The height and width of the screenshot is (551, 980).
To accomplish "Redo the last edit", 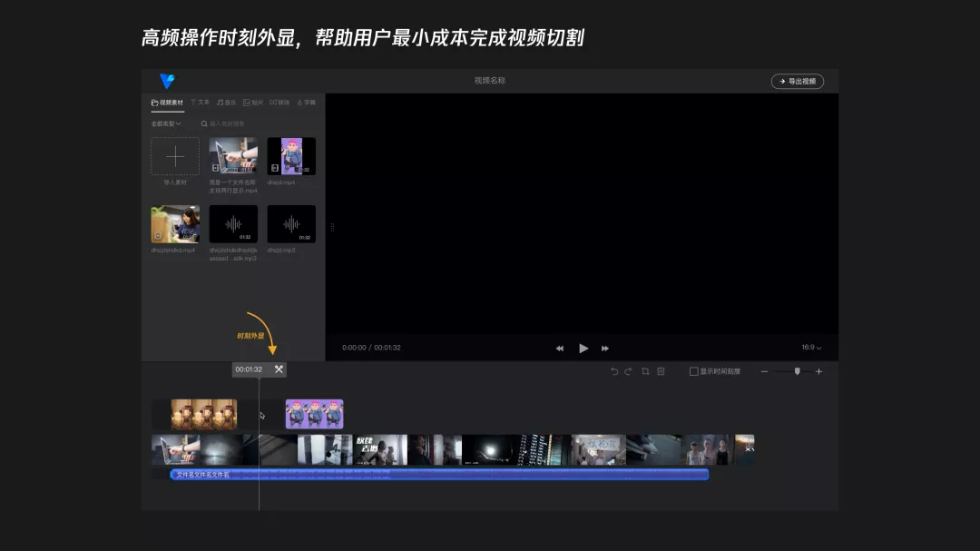I will (x=628, y=371).
